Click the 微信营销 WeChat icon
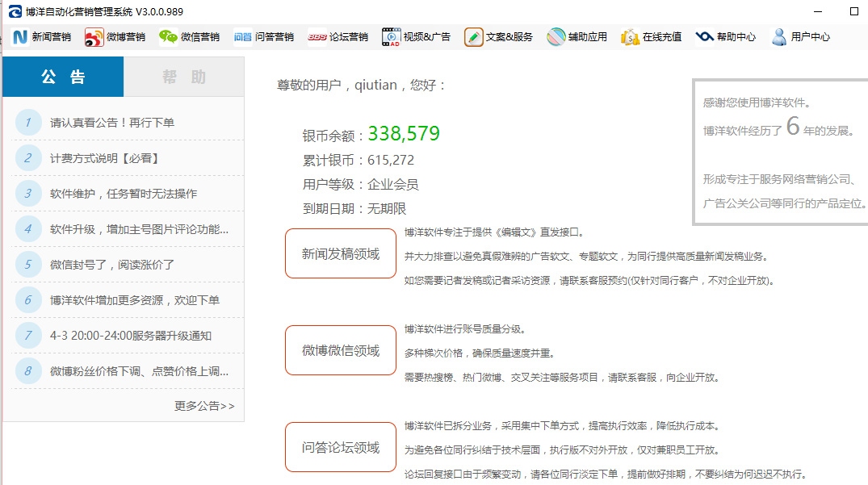Screen dimensions: 868x485 [168, 37]
